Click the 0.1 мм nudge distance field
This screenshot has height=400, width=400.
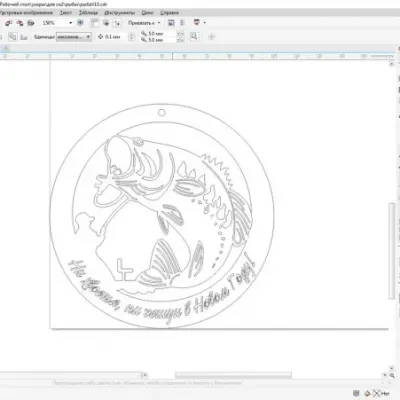(x=116, y=37)
